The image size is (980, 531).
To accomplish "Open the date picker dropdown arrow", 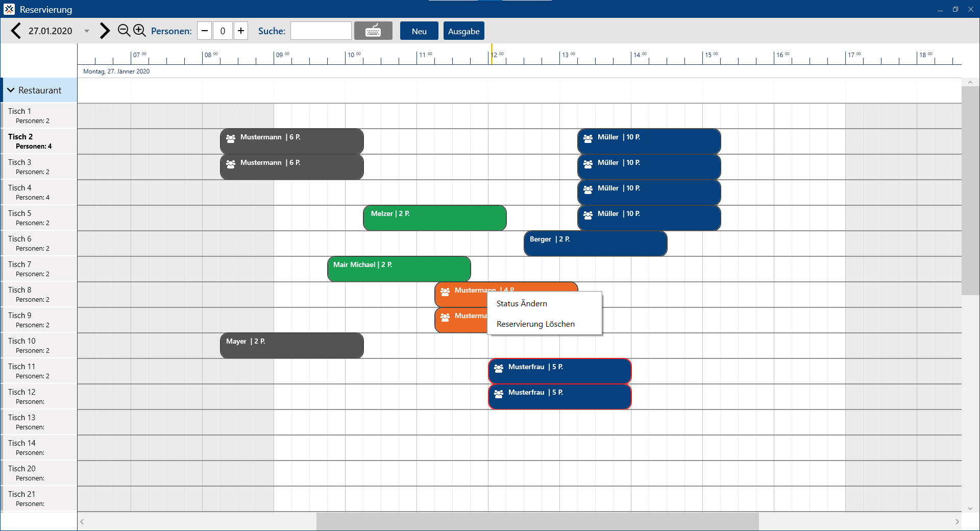I will [87, 31].
